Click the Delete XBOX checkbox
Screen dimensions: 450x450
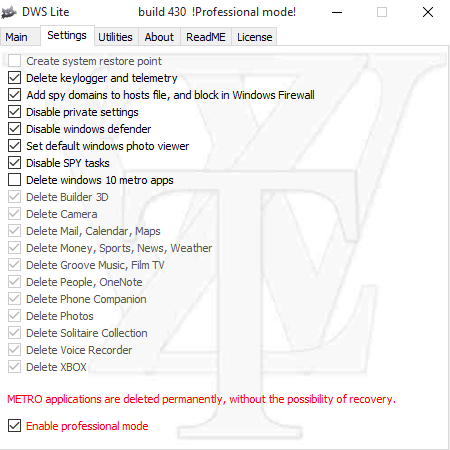(x=15, y=367)
